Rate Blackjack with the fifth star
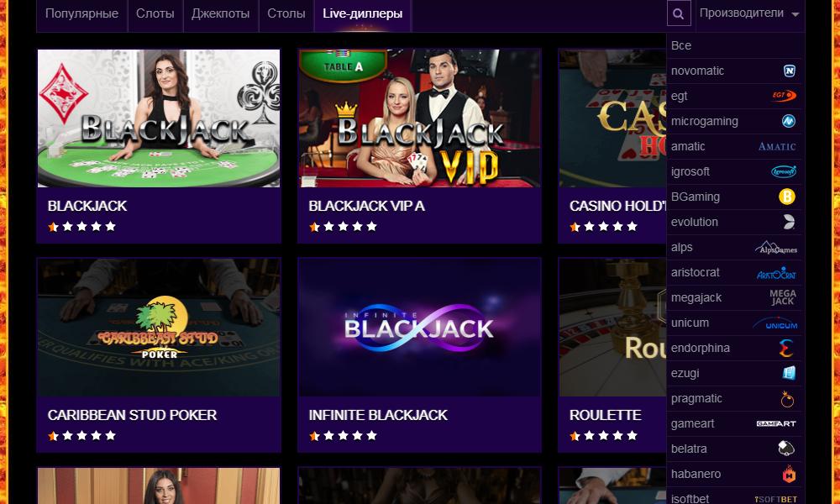840x504 pixels. click(110, 227)
